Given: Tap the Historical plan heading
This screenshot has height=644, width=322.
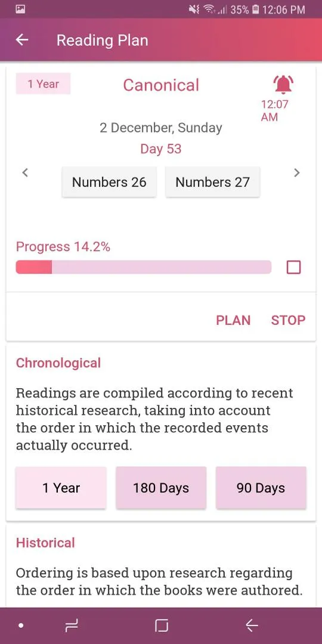Looking at the screenshot, I should click(x=45, y=543).
